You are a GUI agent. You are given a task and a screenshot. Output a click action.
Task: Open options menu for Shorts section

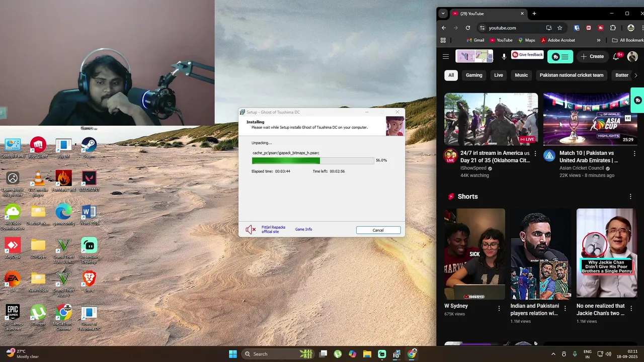(x=630, y=197)
